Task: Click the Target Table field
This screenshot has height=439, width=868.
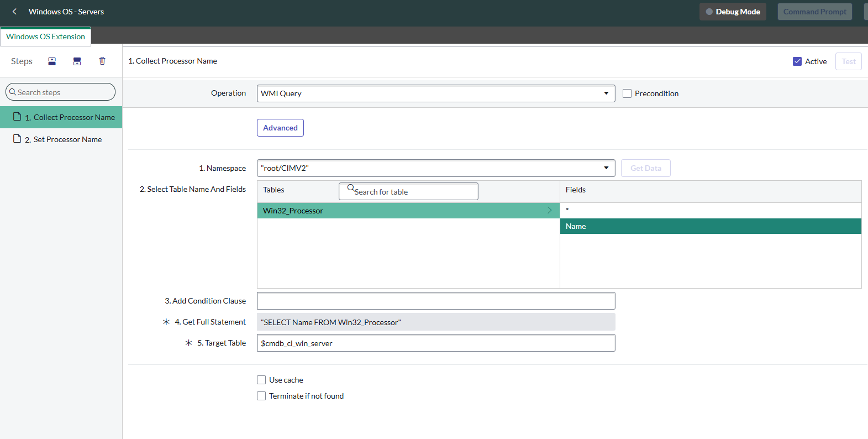Action: (436, 343)
